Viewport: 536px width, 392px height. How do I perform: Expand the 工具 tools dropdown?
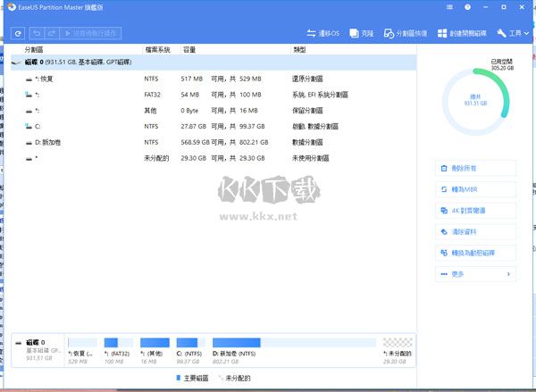pyautogui.click(x=513, y=33)
